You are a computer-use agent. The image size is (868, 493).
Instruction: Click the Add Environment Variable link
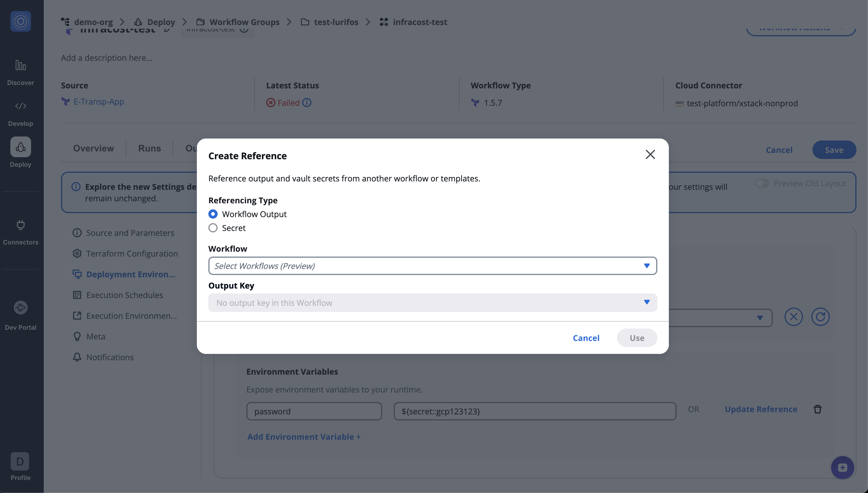304,437
